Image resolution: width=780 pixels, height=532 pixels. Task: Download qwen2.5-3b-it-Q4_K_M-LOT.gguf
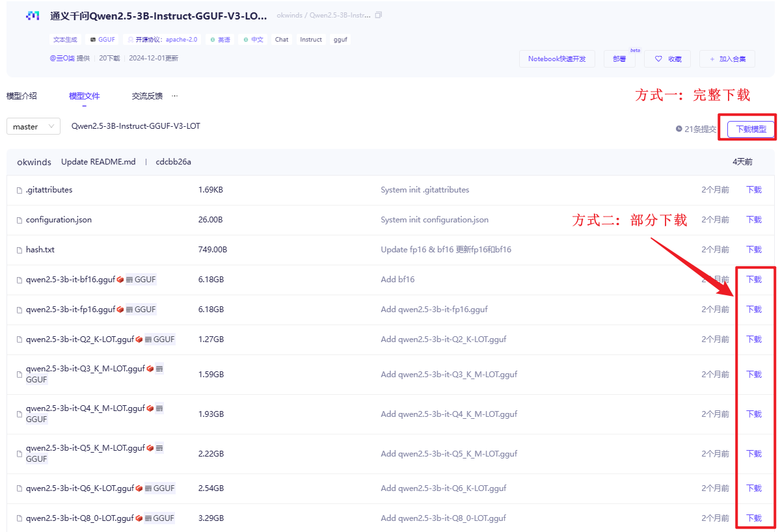(x=753, y=414)
